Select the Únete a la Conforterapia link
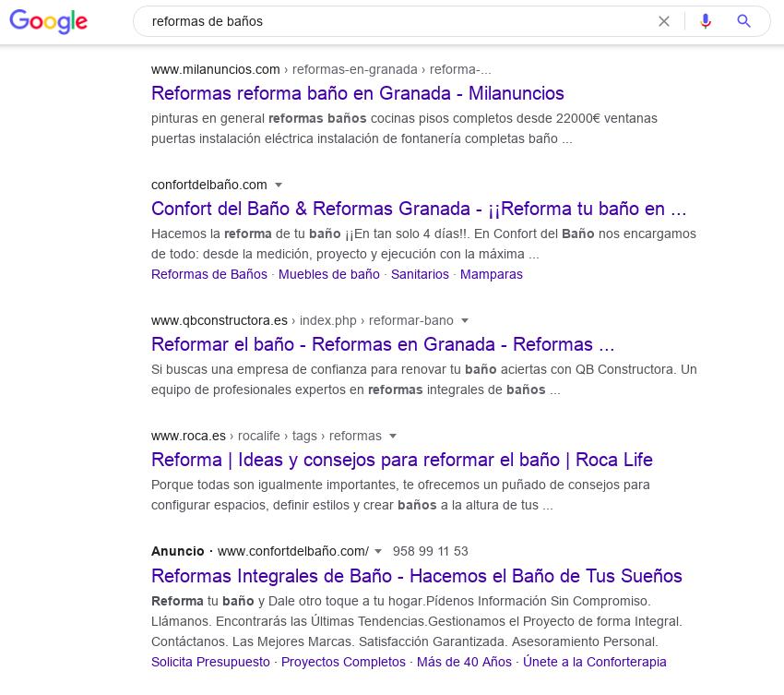Image resolution: width=784 pixels, height=695 pixels. click(594, 662)
